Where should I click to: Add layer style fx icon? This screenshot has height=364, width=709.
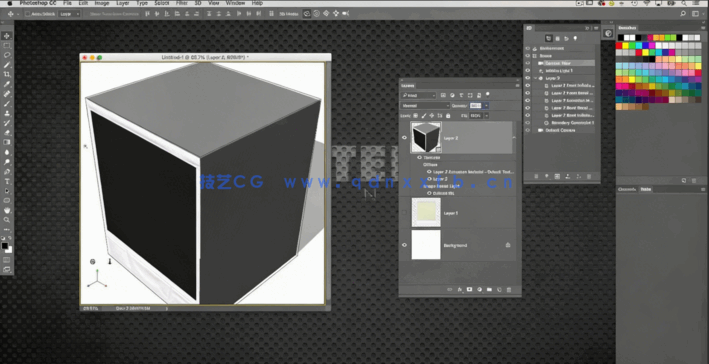click(x=459, y=289)
